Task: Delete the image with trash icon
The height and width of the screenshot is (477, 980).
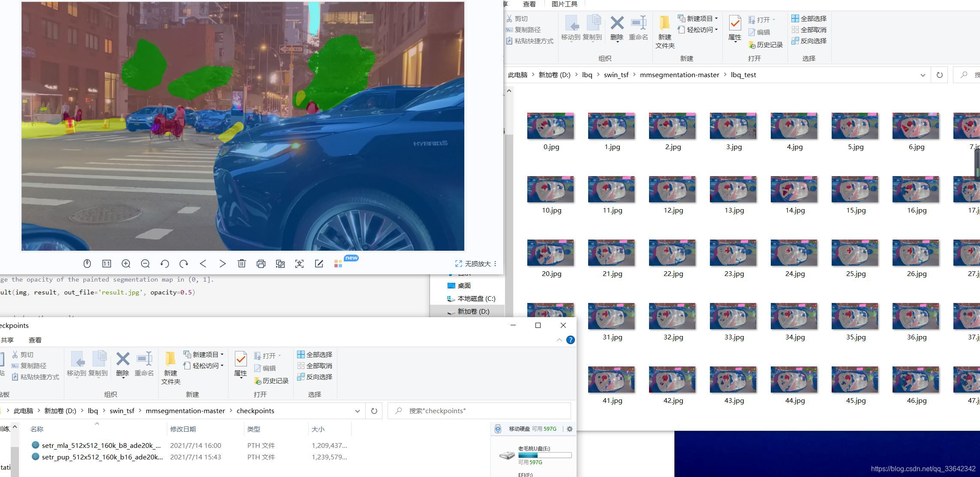Action: tap(242, 264)
